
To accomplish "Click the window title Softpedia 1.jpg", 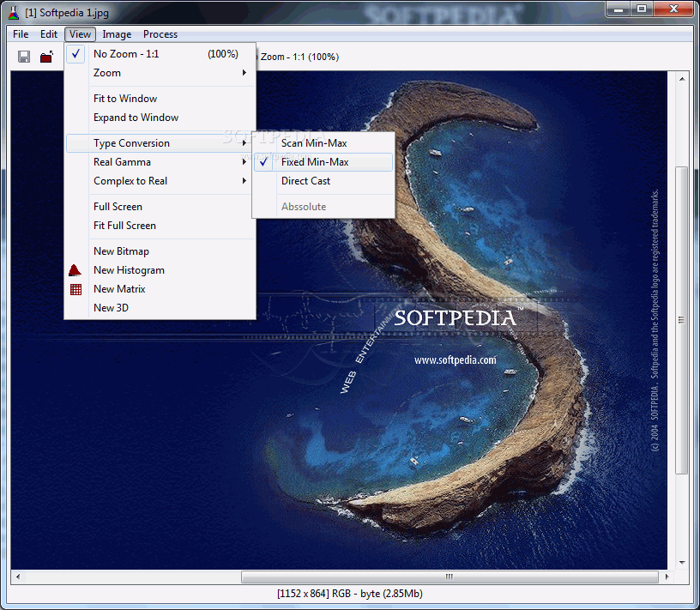I will [67, 13].
